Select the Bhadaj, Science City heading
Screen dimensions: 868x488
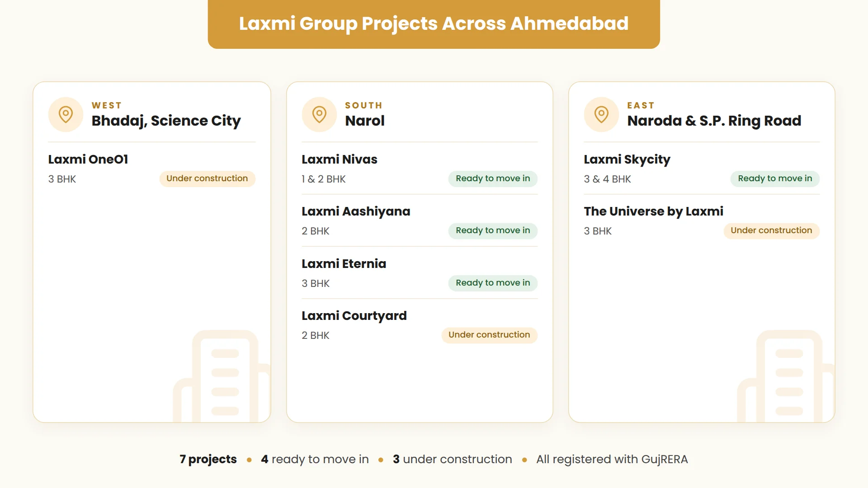click(166, 121)
